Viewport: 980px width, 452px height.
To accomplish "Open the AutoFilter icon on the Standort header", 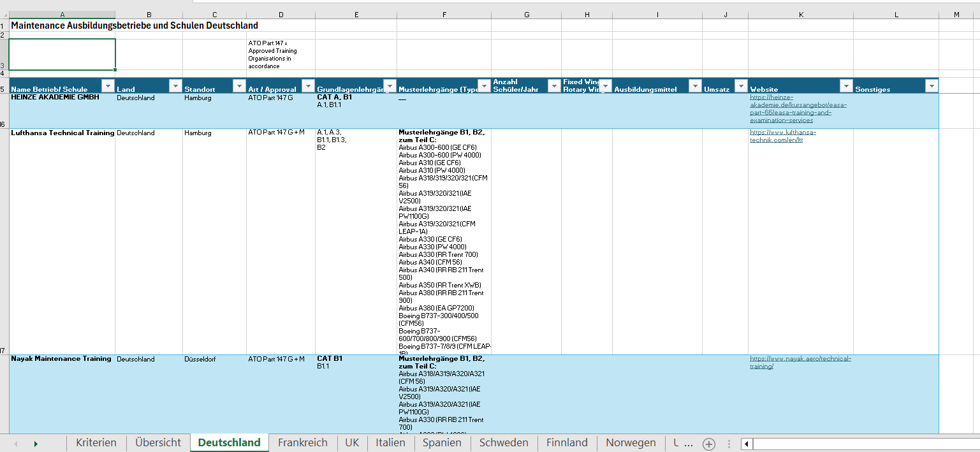I will (239, 85).
